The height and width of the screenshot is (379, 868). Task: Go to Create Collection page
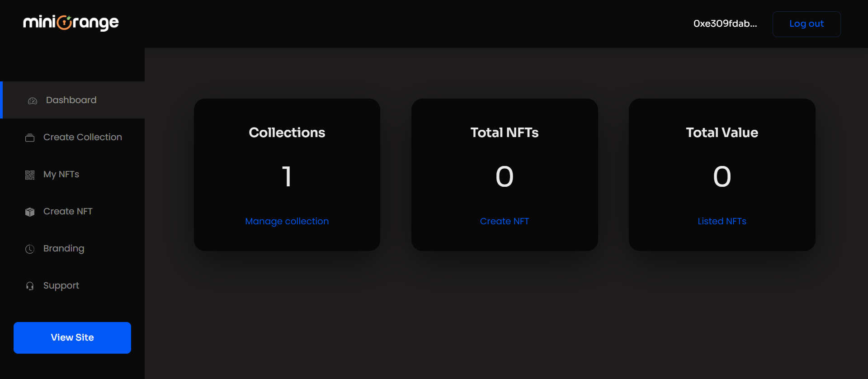(x=73, y=137)
